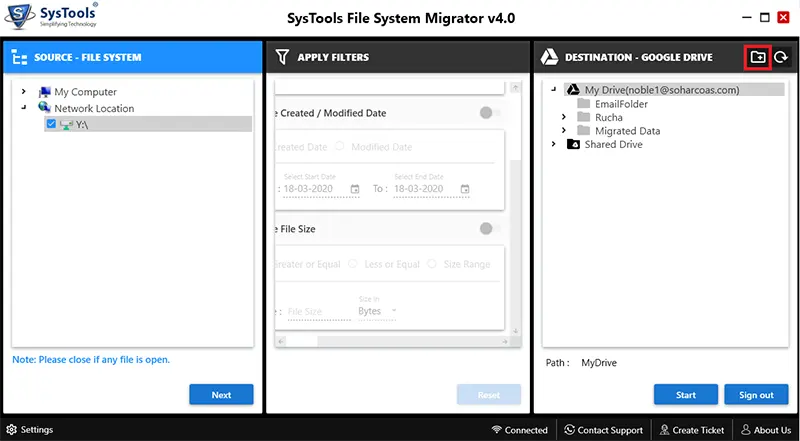The image size is (800, 441).
Task: Click the horizontal scroll right arrow
Action: click(505, 341)
